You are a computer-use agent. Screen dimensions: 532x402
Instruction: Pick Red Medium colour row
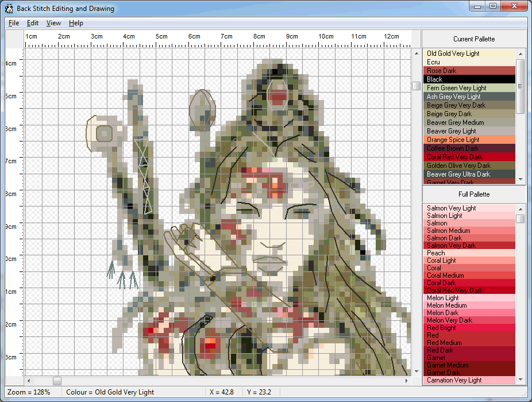[x=469, y=343]
